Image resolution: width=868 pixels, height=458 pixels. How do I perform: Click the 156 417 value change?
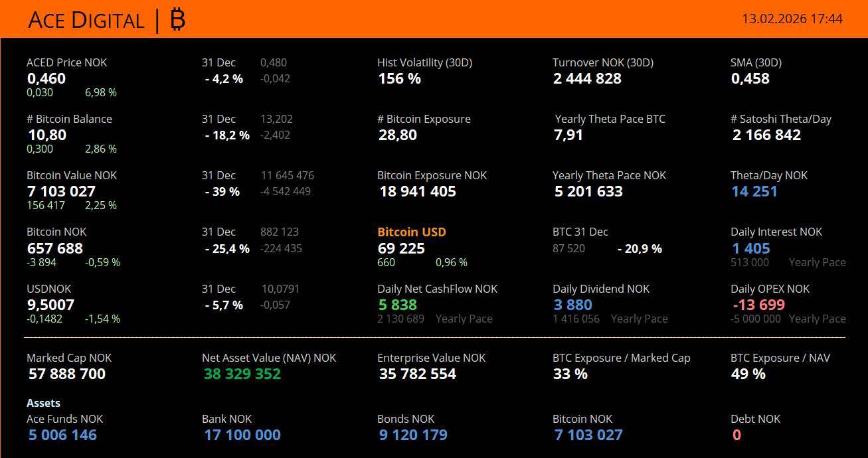(x=46, y=205)
